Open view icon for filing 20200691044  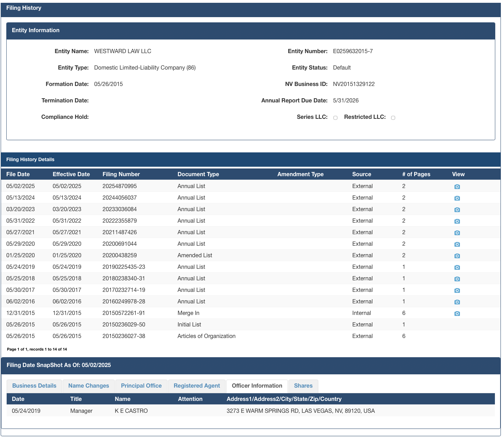coord(457,244)
